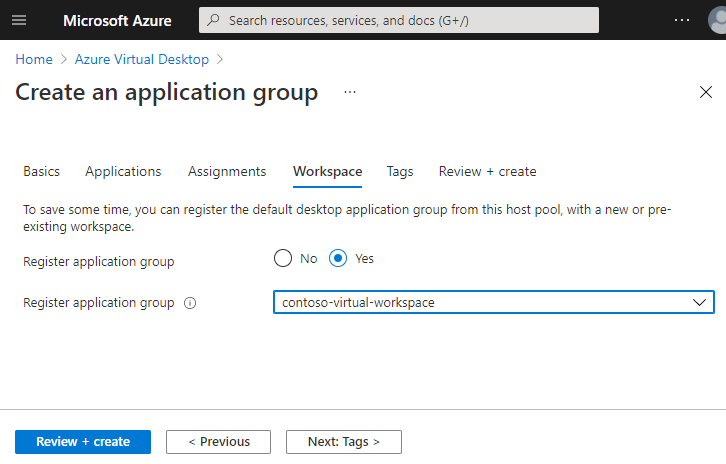Click Microsoft Azure brand title
The width and height of the screenshot is (726, 464).
(x=117, y=21)
